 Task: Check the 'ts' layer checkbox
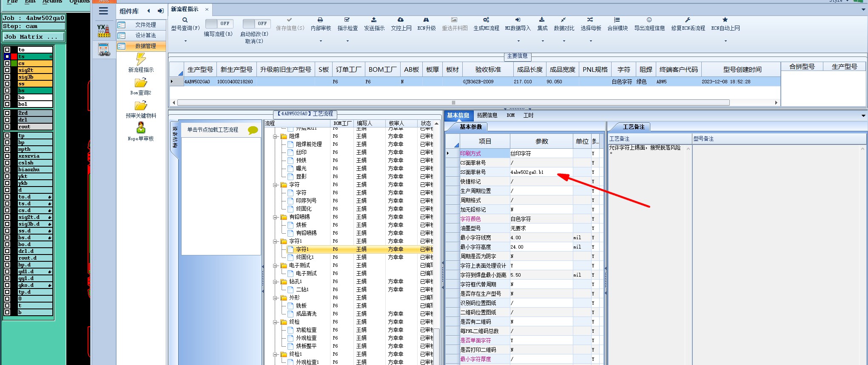tap(7, 57)
